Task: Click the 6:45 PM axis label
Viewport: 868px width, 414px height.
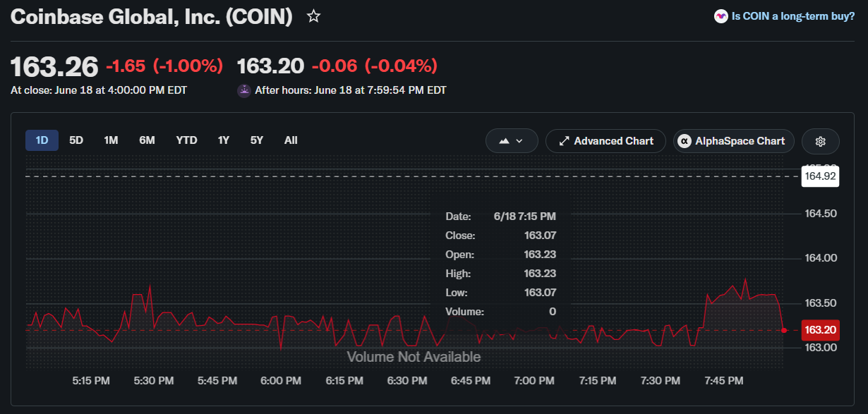Action: coord(471,381)
